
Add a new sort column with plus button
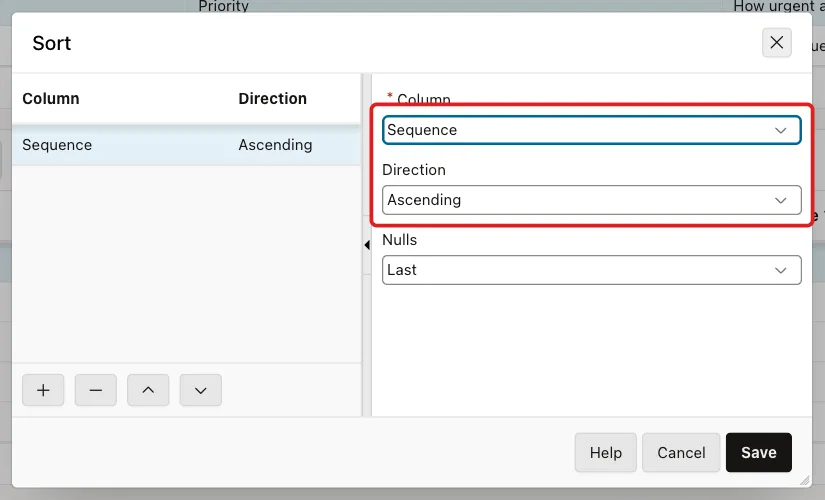click(x=43, y=390)
